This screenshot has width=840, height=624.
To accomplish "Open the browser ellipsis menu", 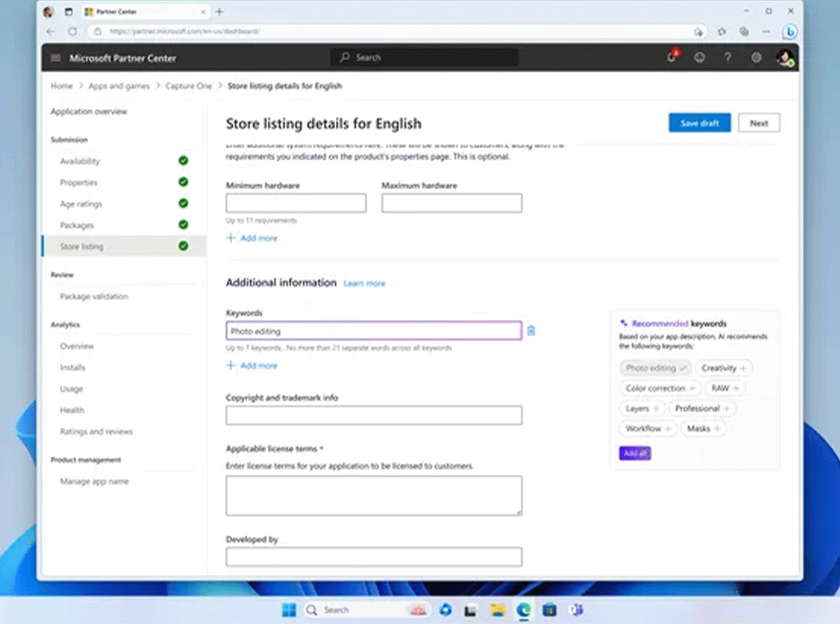I will pyautogui.click(x=766, y=31).
